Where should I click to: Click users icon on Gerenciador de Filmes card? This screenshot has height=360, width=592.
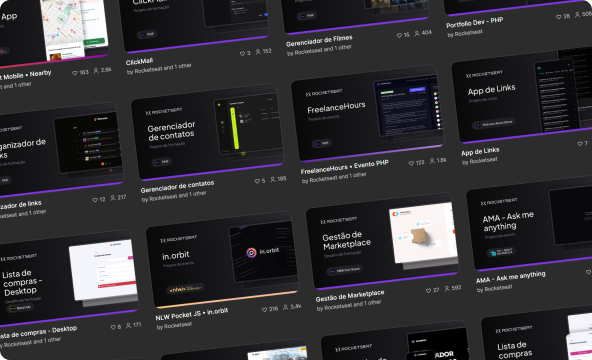click(x=417, y=33)
